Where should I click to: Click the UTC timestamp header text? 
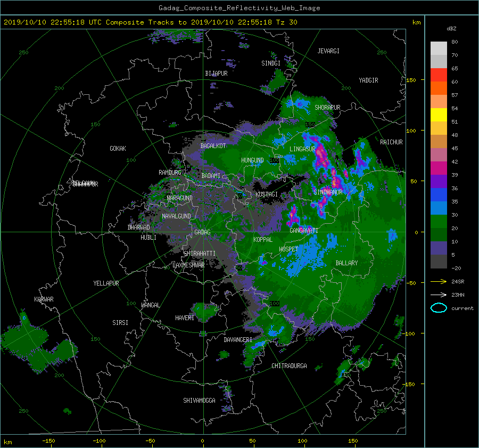pos(150,22)
